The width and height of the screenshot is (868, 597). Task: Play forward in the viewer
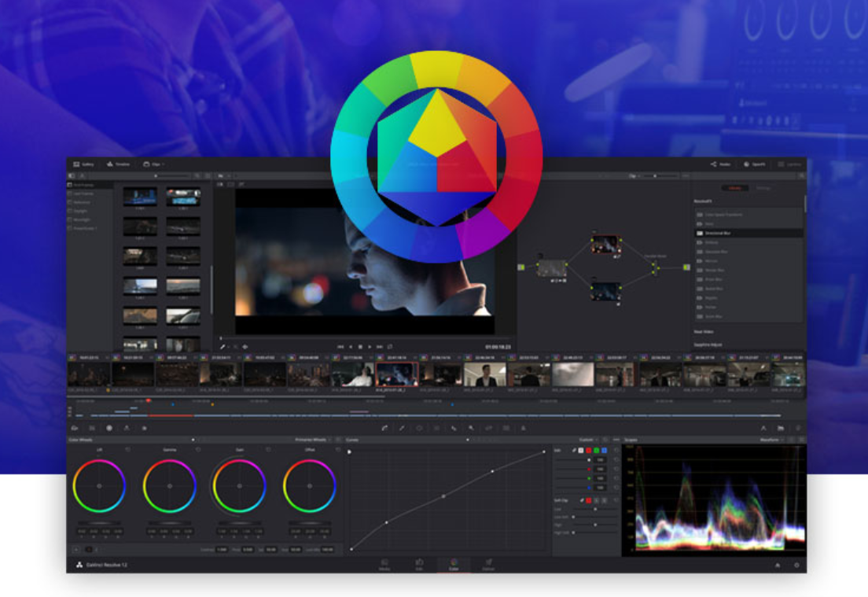click(x=370, y=347)
